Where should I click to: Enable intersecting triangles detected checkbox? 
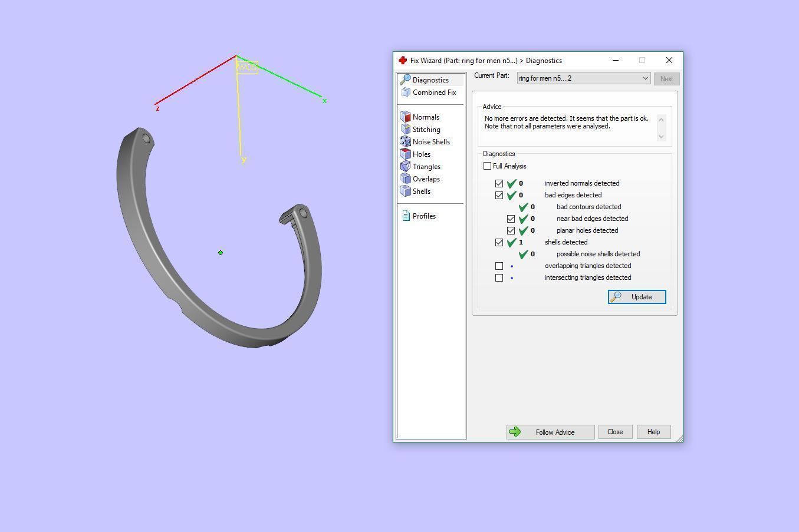pos(499,277)
